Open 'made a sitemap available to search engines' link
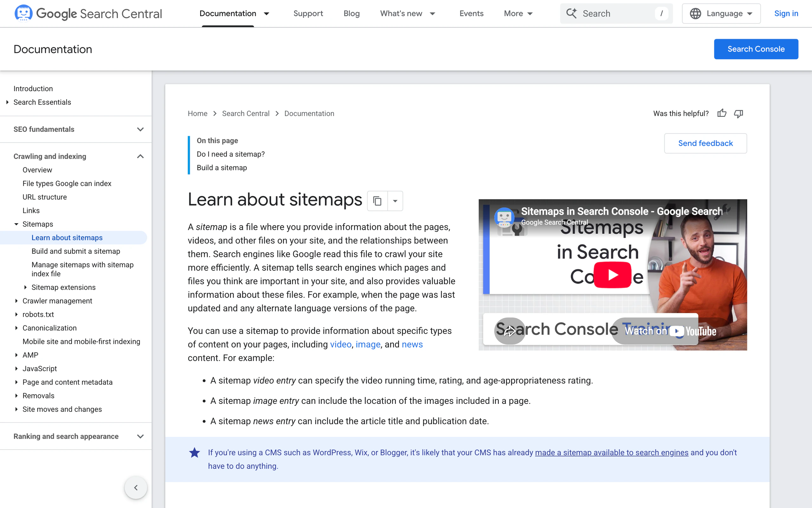Screen dimensions: 812x508 click(611, 452)
